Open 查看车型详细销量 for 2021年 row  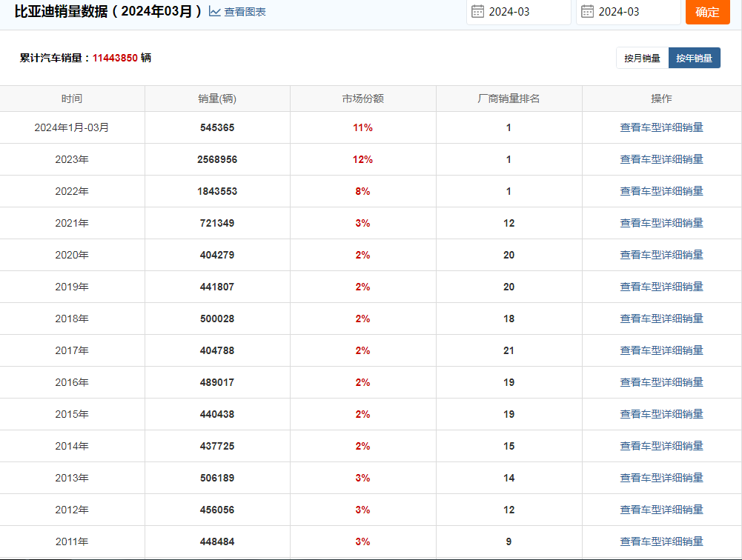point(661,223)
